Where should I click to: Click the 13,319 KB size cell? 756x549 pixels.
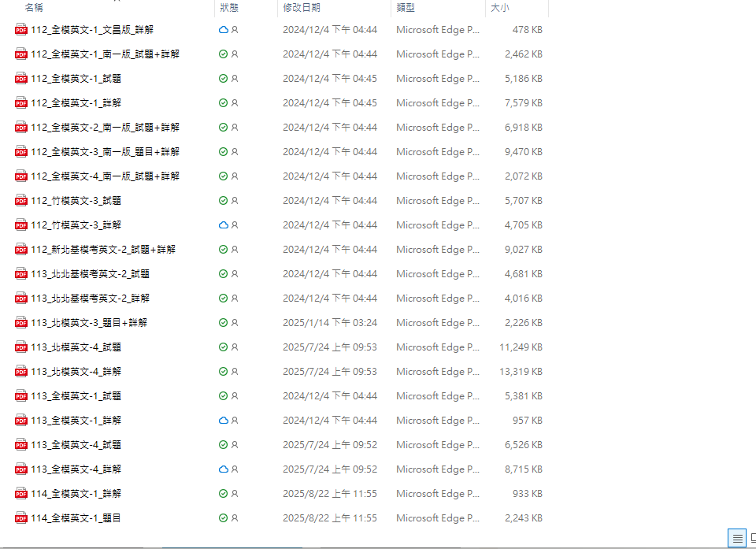click(x=521, y=372)
